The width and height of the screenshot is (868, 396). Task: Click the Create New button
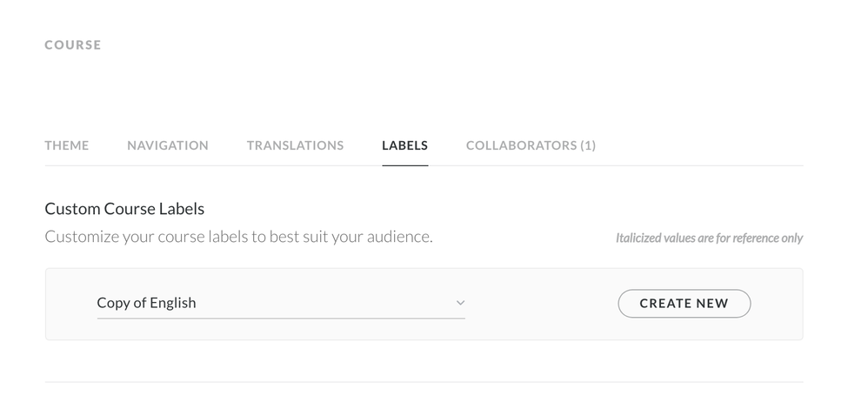click(x=684, y=303)
